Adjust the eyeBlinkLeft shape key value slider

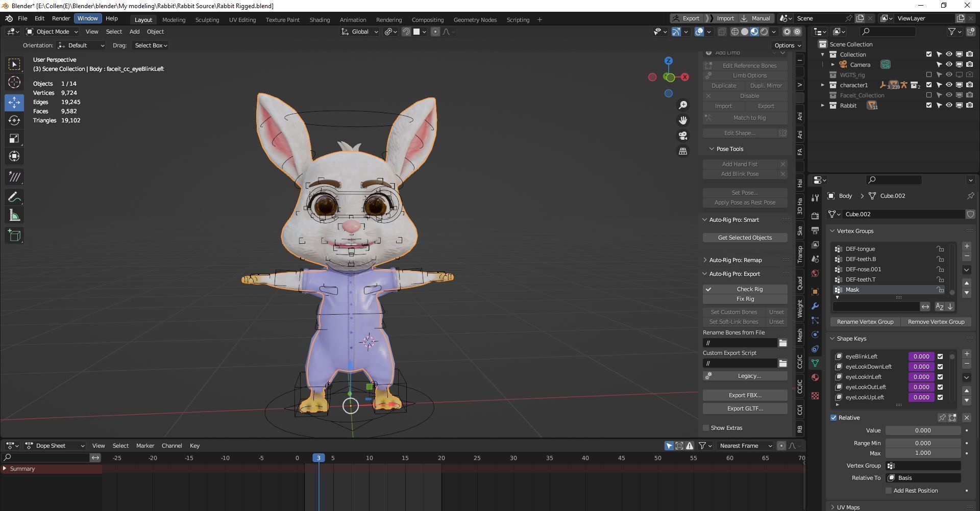pos(921,356)
